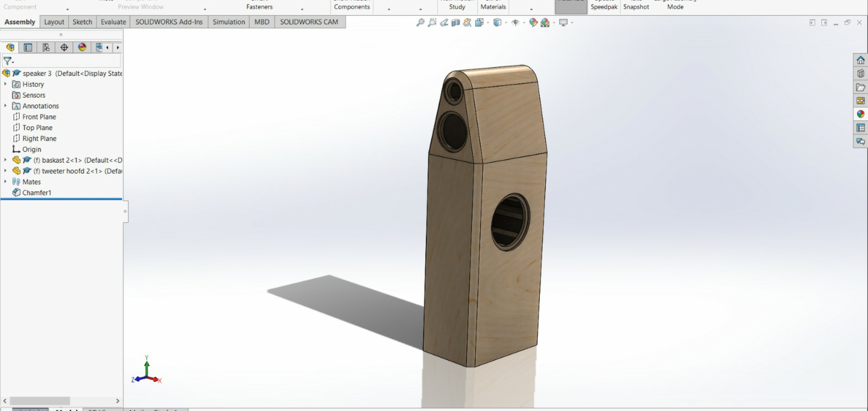Expand the tweeter hoofd 2<1> component
The height and width of the screenshot is (411, 868).
click(x=5, y=170)
